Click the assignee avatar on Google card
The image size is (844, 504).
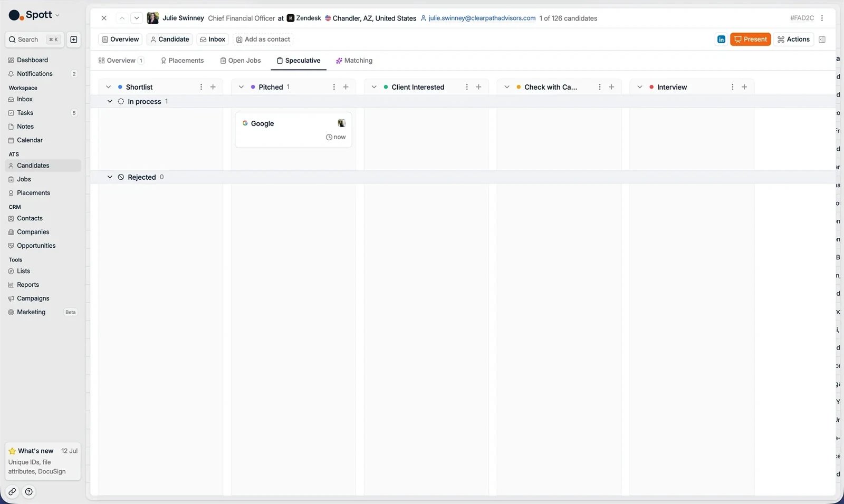342,123
